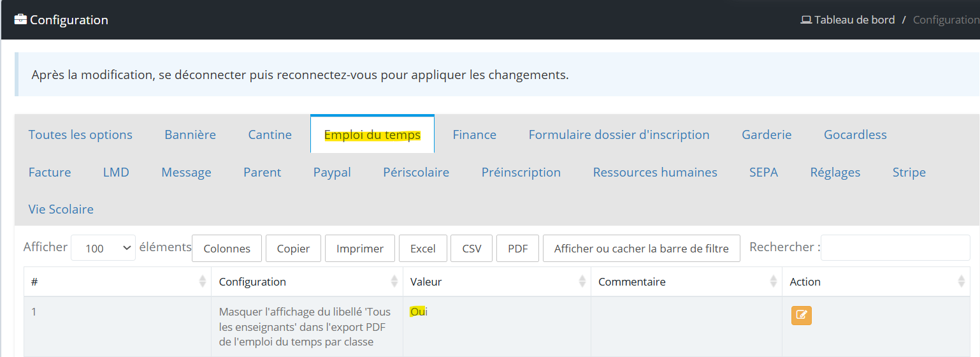Open the Toutes les options tab
The height and width of the screenshot is (357, 980).
(x=80, y=135)
